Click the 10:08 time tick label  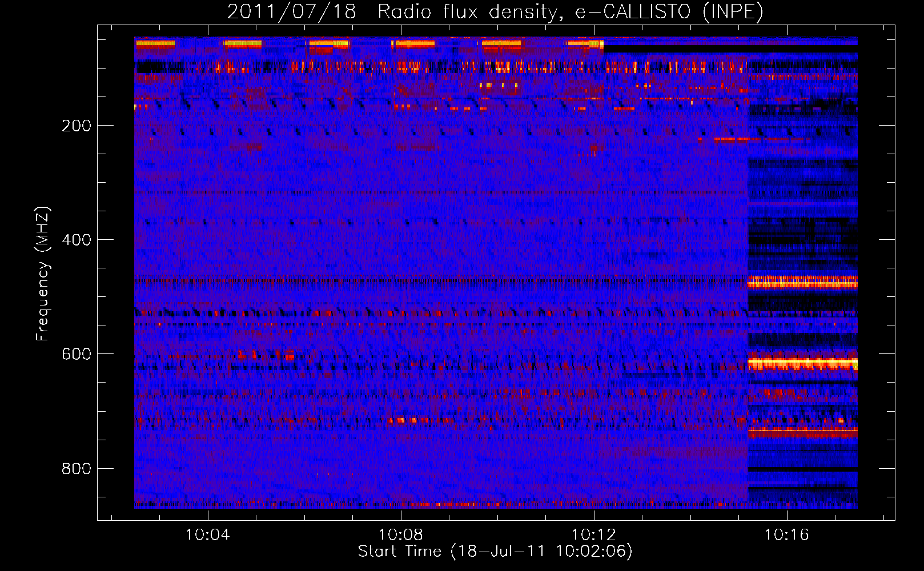(401, 534)
